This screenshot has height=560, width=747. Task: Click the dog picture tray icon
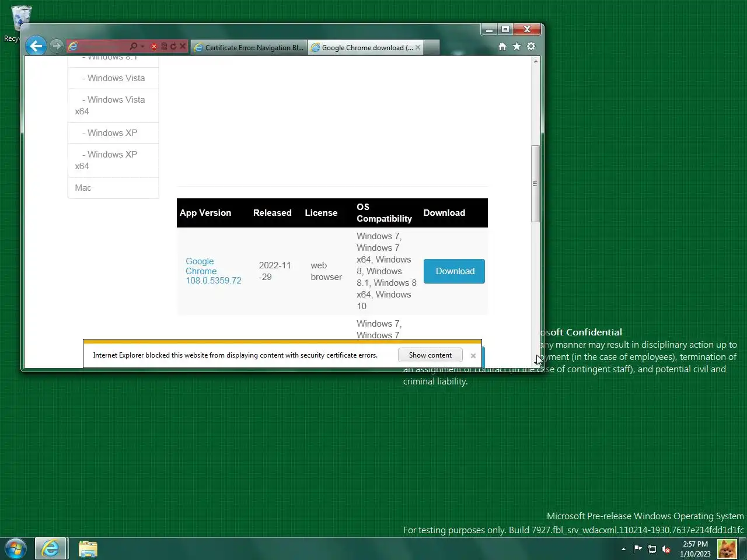727,549
